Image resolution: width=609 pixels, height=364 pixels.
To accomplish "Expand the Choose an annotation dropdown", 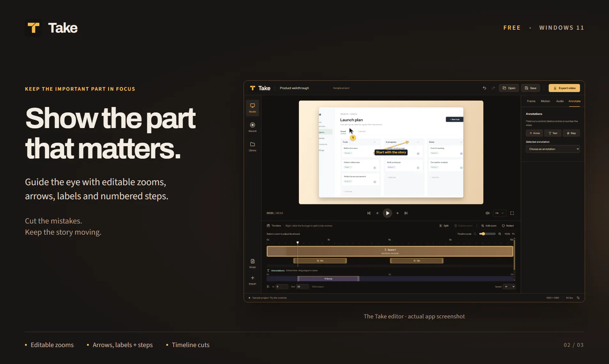I will pos(553,149).
